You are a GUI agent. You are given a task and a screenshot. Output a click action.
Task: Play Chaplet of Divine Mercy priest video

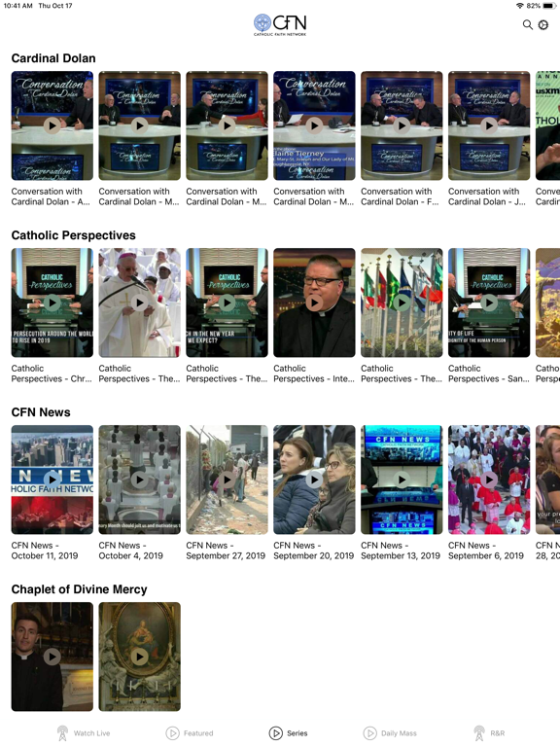(x=52, y=657)
